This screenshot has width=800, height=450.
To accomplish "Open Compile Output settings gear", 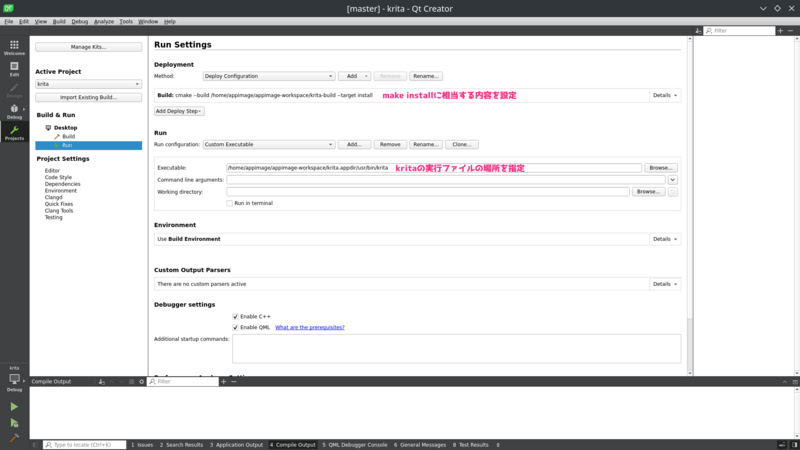I will point(141,382).
